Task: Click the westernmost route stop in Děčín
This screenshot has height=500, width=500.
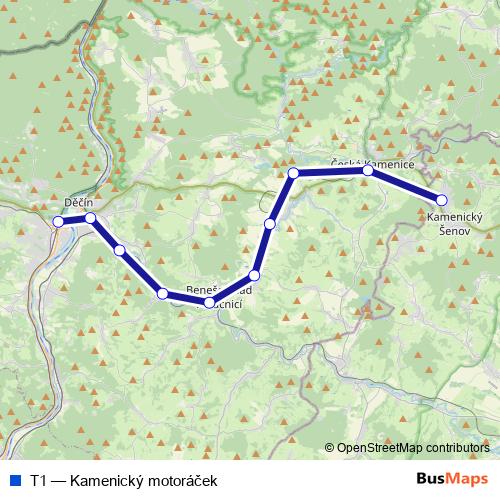Action: coord(58,221)
